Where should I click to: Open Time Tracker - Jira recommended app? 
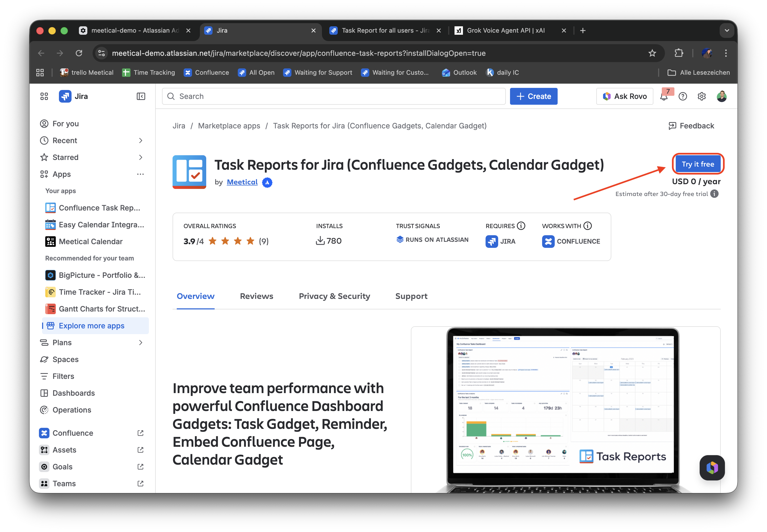(x=95, y=292)
